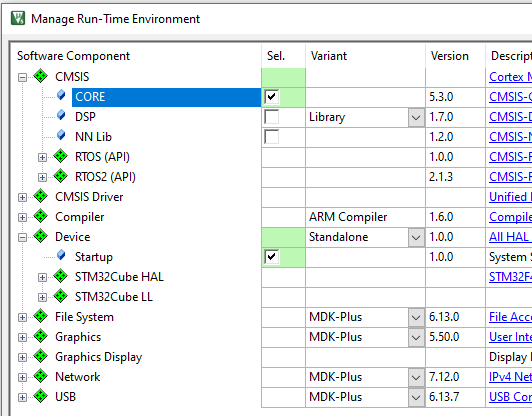
Task: Expand the File System node
Action: point(22,318)
